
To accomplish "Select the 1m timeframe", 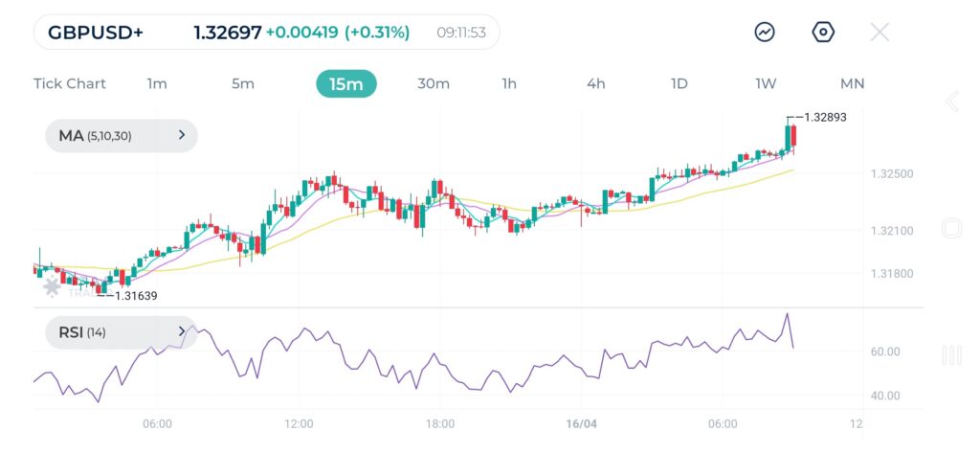I will [x=157, y=83].
